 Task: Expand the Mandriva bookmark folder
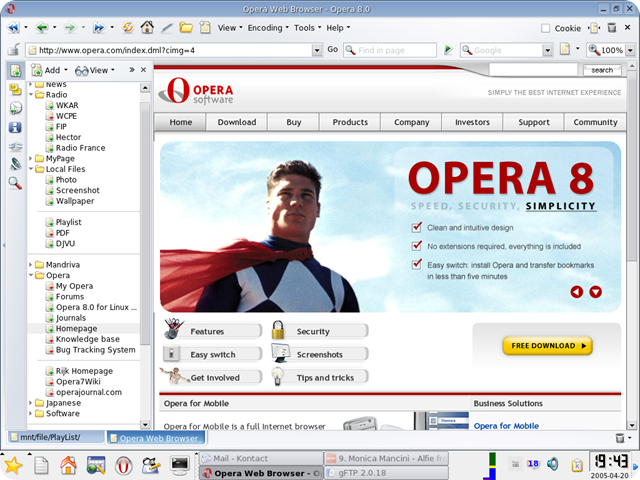click(31, 264)
